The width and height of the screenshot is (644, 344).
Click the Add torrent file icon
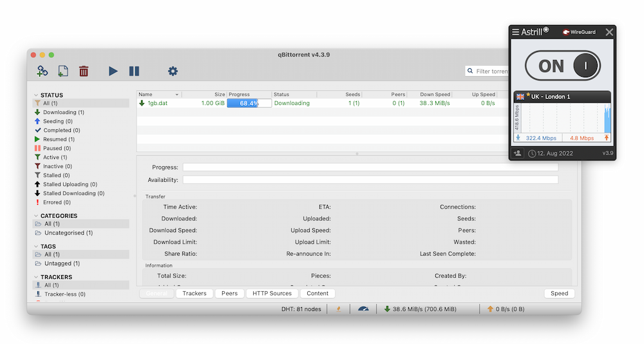tap(63, 71)
